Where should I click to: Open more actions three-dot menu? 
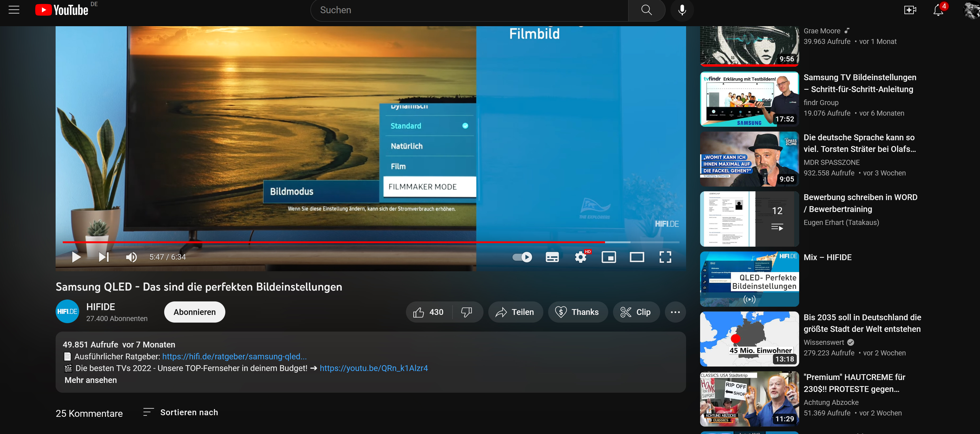click(675, 312)
